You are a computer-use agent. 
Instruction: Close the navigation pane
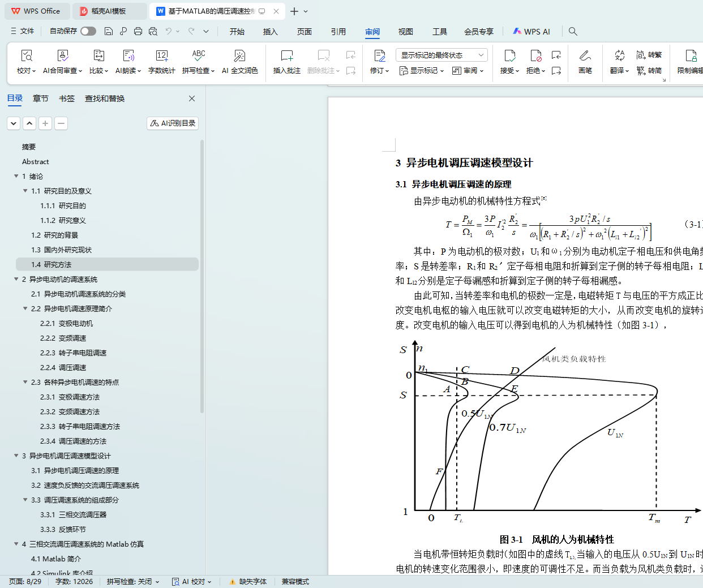click(192, 98)
